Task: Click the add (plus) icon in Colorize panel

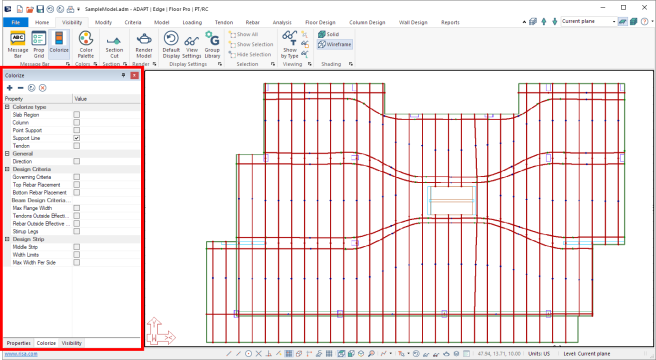Action: (10, 87)
